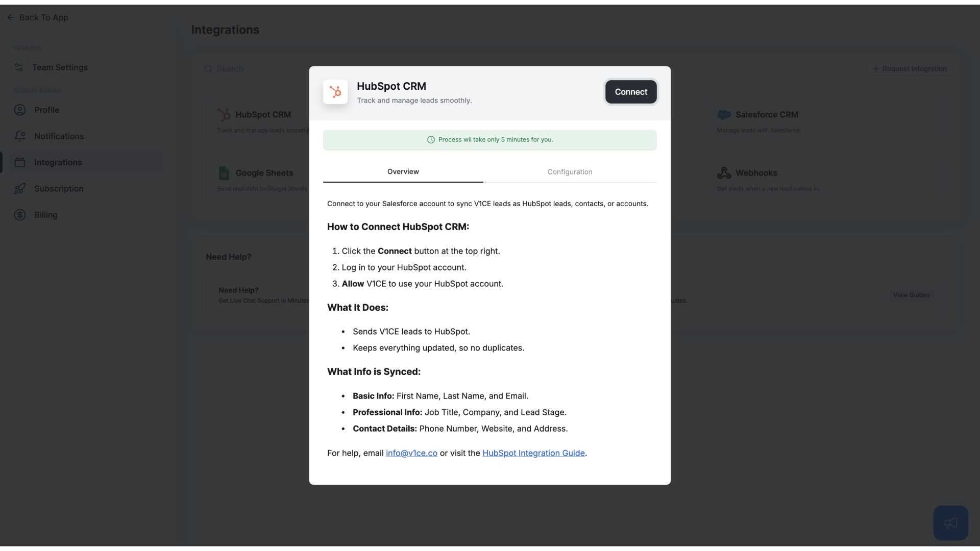Viewport: 980px width, 551px height.
Task: Click the Notifications sidebar icon
Action: point(19,136)
